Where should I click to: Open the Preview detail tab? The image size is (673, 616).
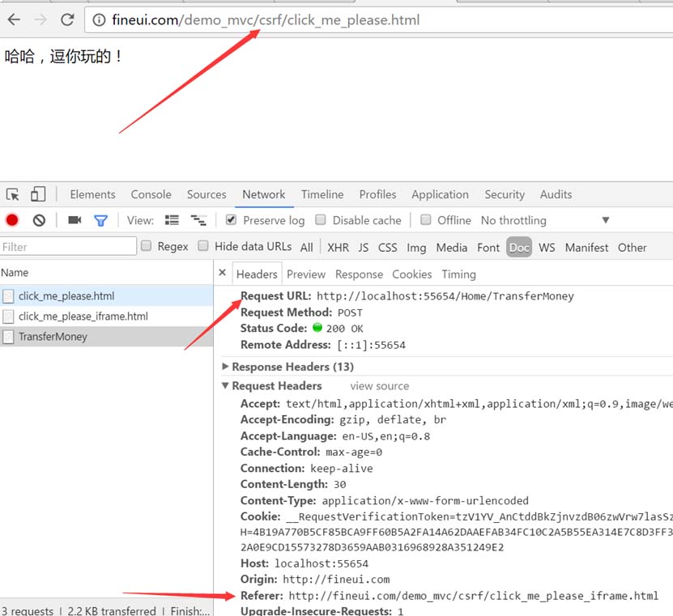point(306,274)
